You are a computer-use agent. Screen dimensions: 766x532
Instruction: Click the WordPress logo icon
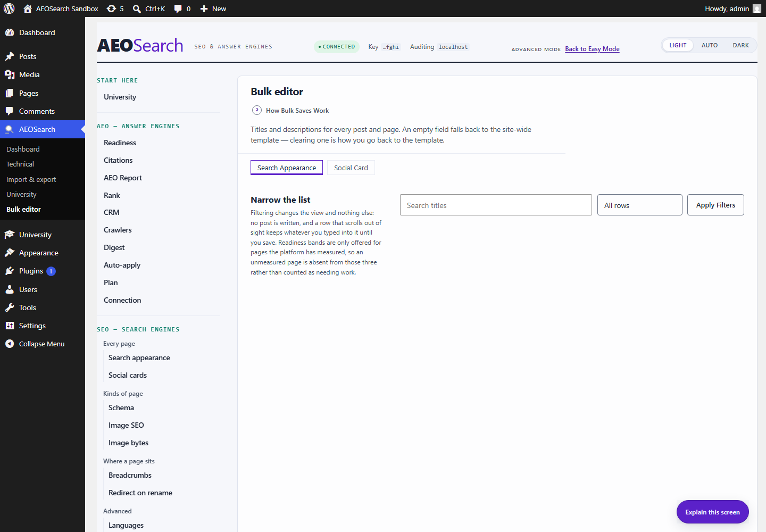pyautogui.click(x=9, y=9)
